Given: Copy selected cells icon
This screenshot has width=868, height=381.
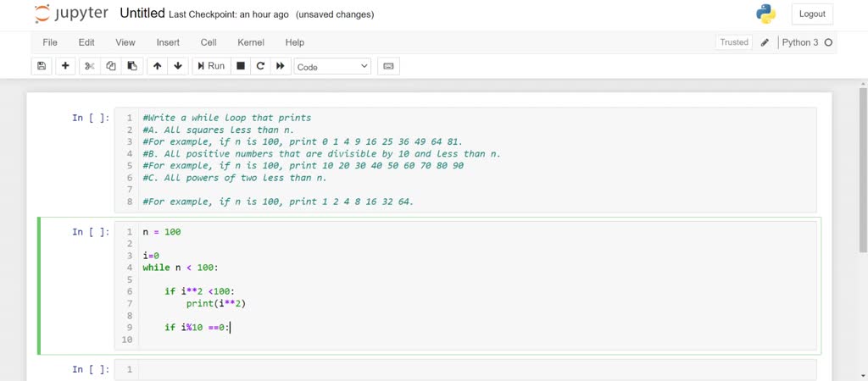Looking at the screenshot, I should click(x=111, y=66).
